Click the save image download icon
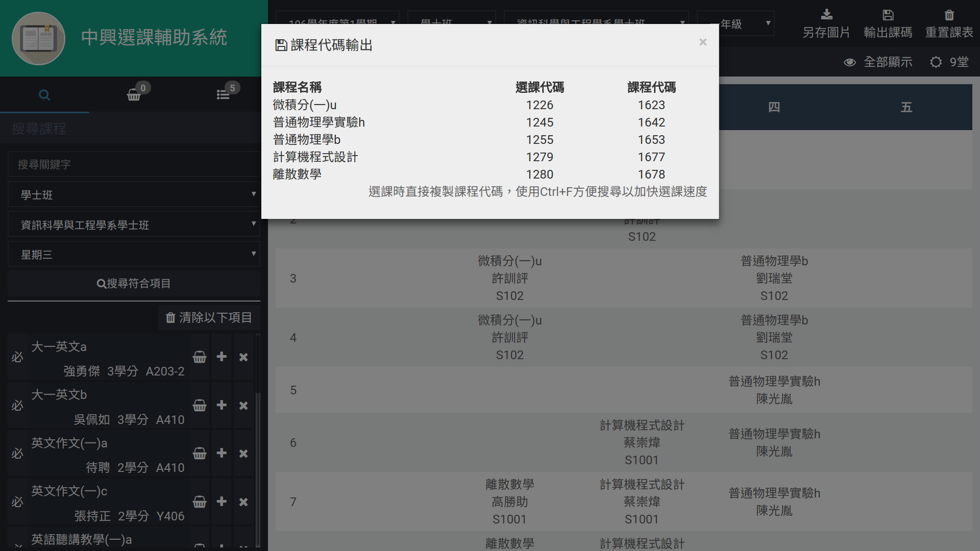980x551 pixels. 826,15
